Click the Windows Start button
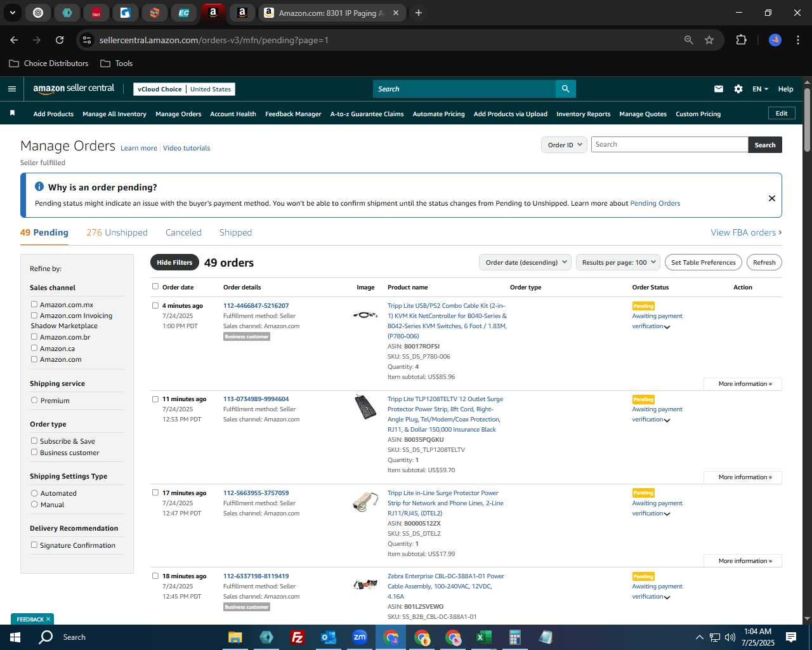Image resolution: width=812 pixels, height=650 pixels. [15, 637]
